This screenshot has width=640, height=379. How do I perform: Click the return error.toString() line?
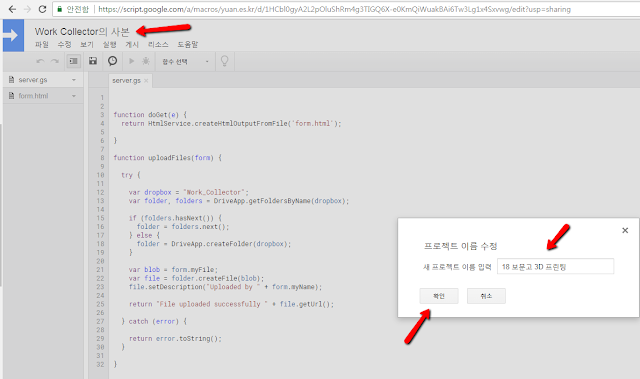tap(175, 339)
